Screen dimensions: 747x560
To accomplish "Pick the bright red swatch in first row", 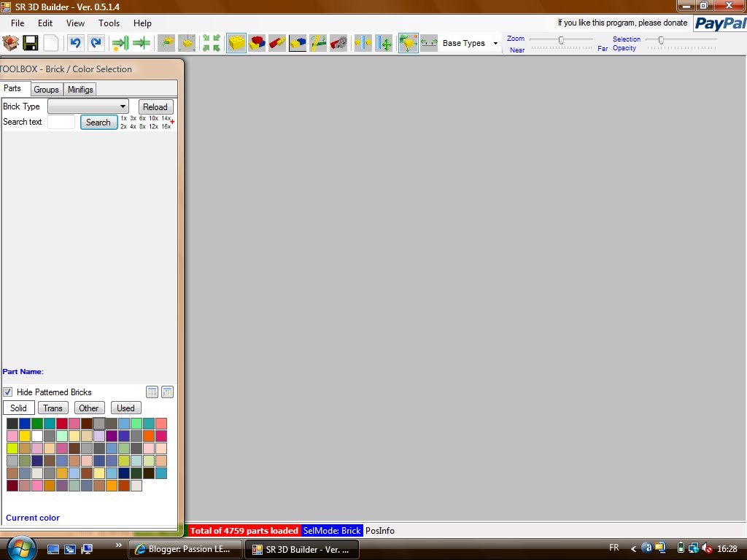I will 62,424.
